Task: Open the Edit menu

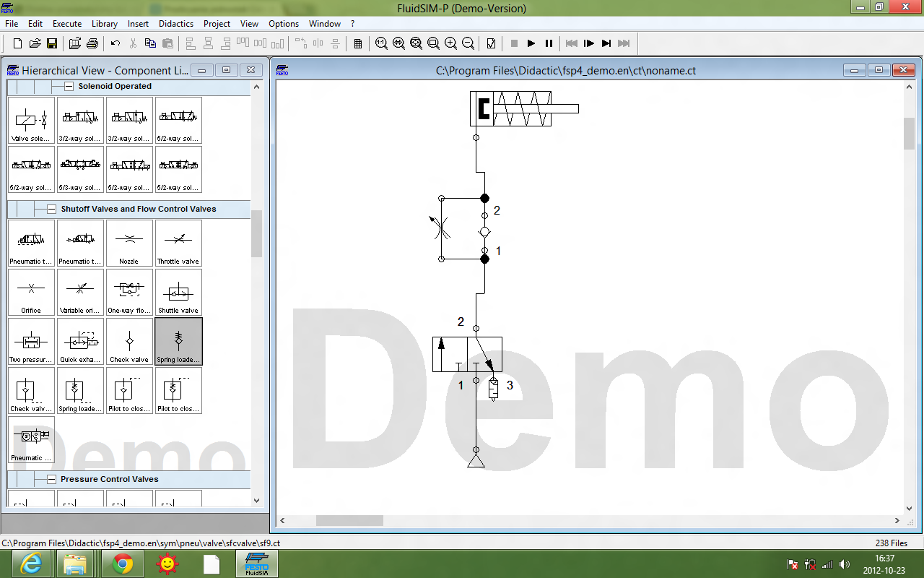Action: [x=35, y=24]
